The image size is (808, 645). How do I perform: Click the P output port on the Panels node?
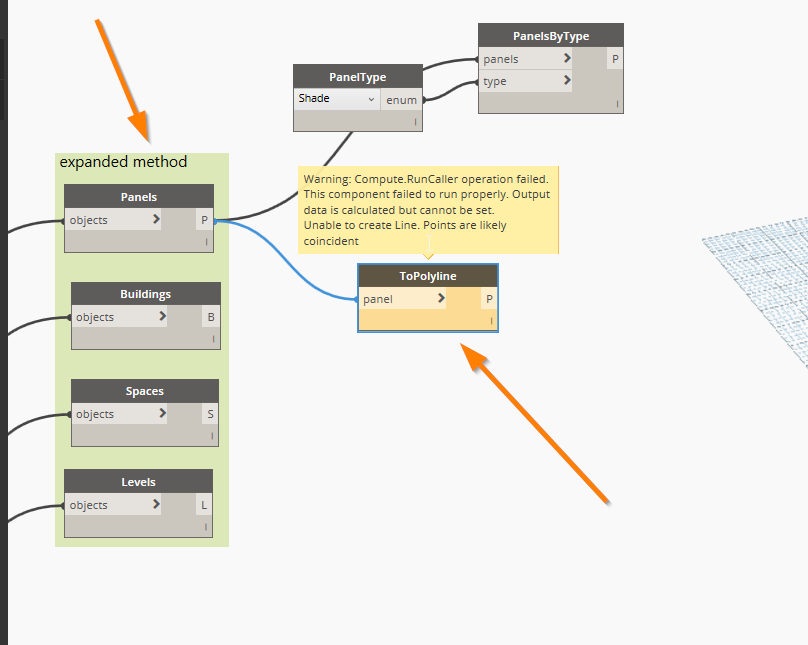click(204, 219)
